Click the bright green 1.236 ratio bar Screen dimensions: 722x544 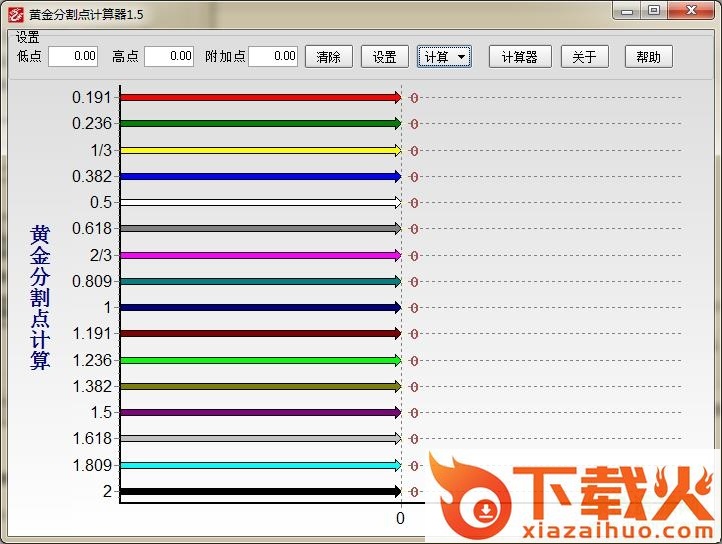click(x=261, y=360)
